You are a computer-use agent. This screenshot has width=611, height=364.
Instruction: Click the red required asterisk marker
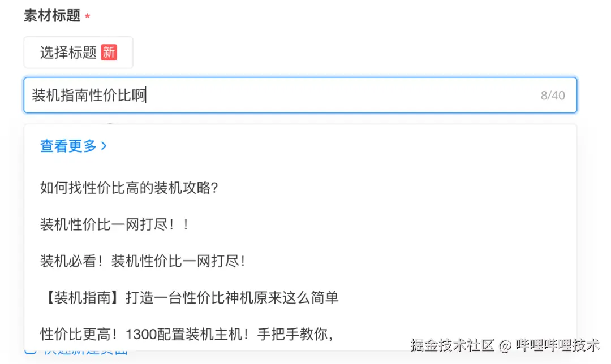[87, 16]
